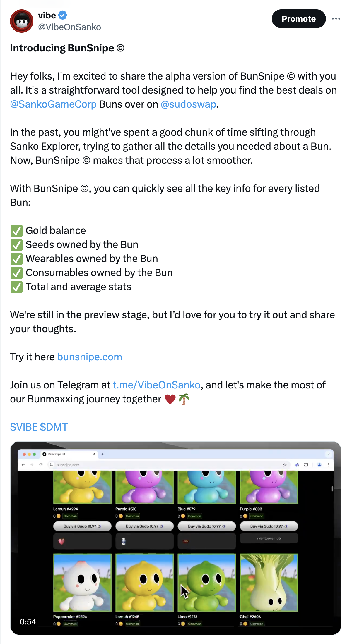This screenshot has height=644, width=352.
Task: Click the Promote button
Action: tap(298, 19)
